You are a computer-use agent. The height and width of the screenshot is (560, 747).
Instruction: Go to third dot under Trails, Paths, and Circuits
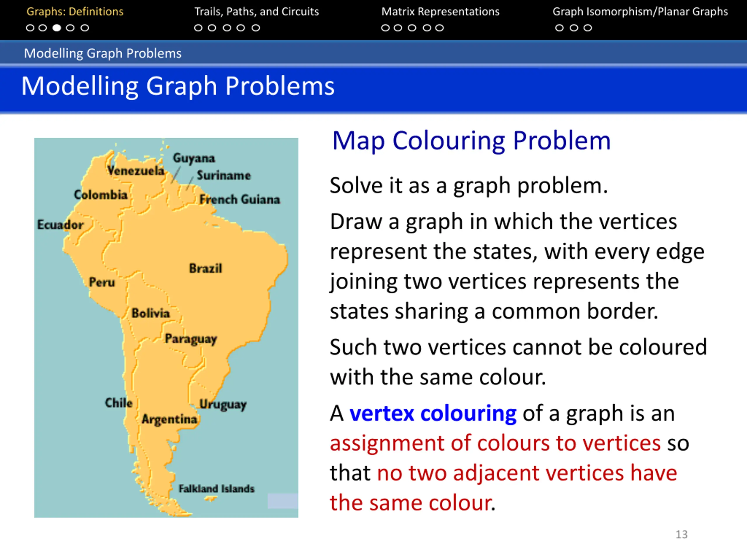pos(227,28)
